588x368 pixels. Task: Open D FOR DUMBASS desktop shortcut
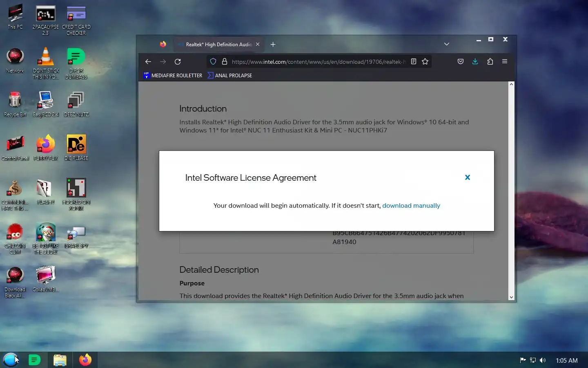point(76,63)
